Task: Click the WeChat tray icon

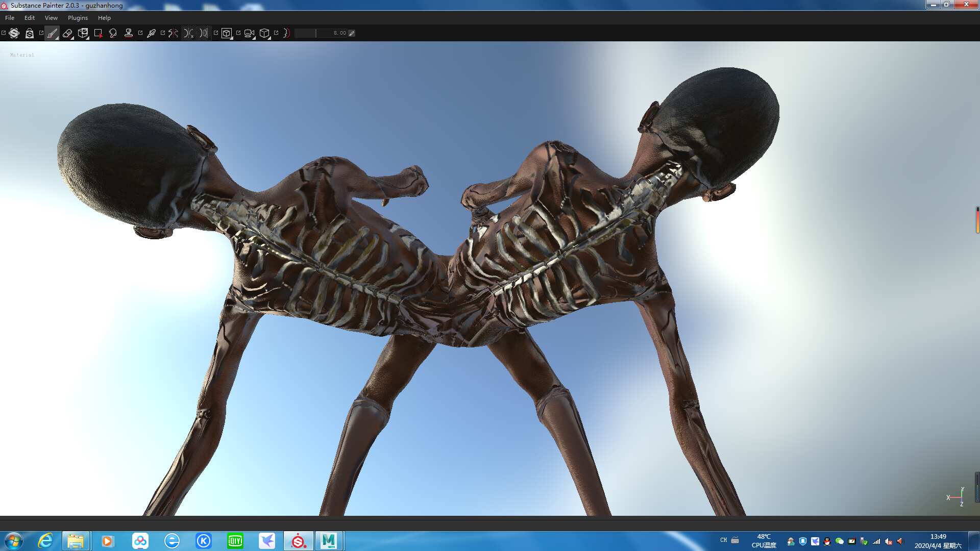Action: pos(839,541)
